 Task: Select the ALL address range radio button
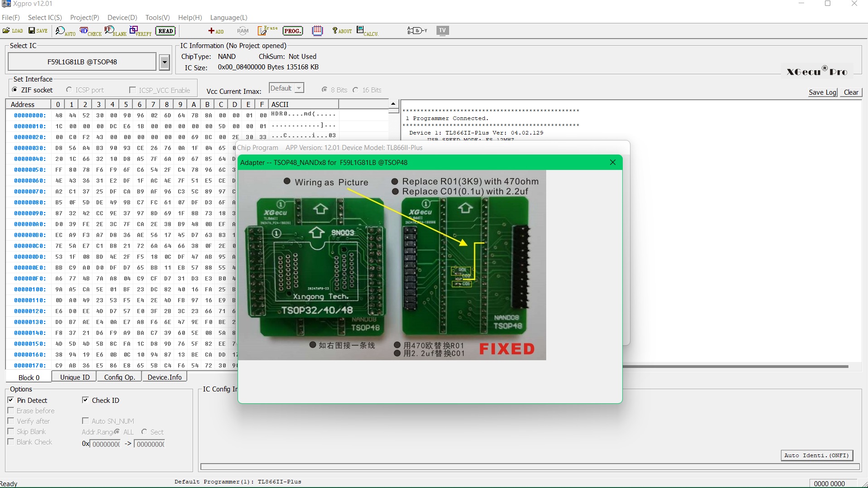pyautogui.click(x=117, y=432)
